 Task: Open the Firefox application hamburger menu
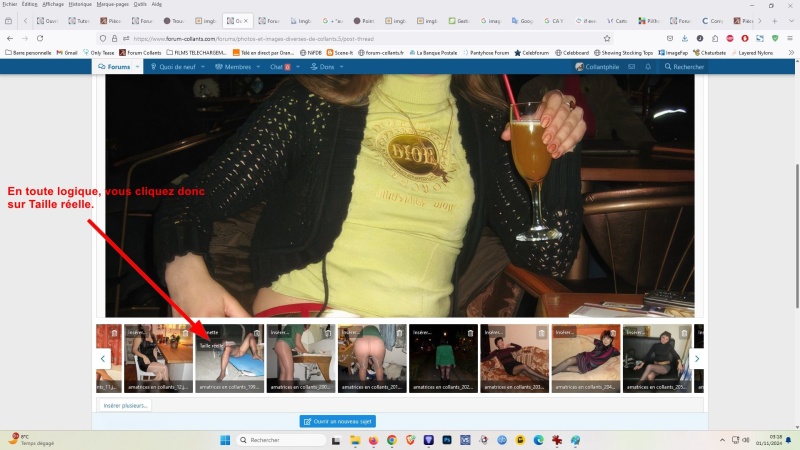point(790,38)
